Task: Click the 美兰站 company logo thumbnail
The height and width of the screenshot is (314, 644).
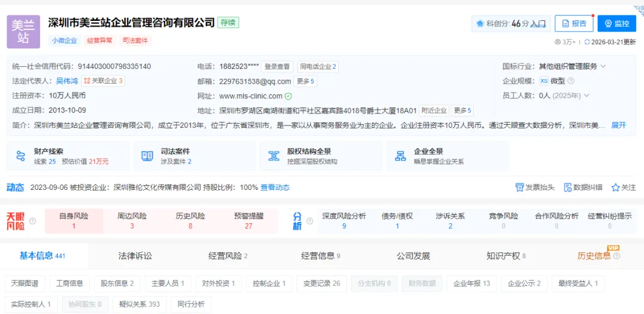Action: [23, 32]
